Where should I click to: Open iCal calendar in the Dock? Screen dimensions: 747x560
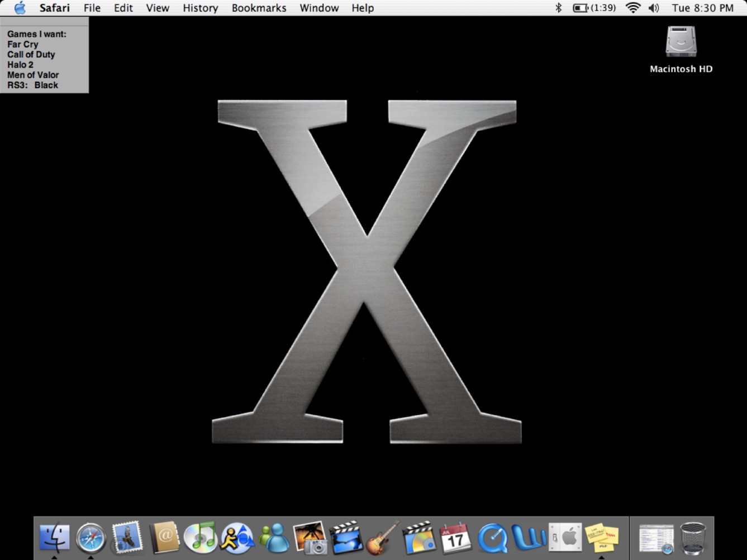coord(455,538)
